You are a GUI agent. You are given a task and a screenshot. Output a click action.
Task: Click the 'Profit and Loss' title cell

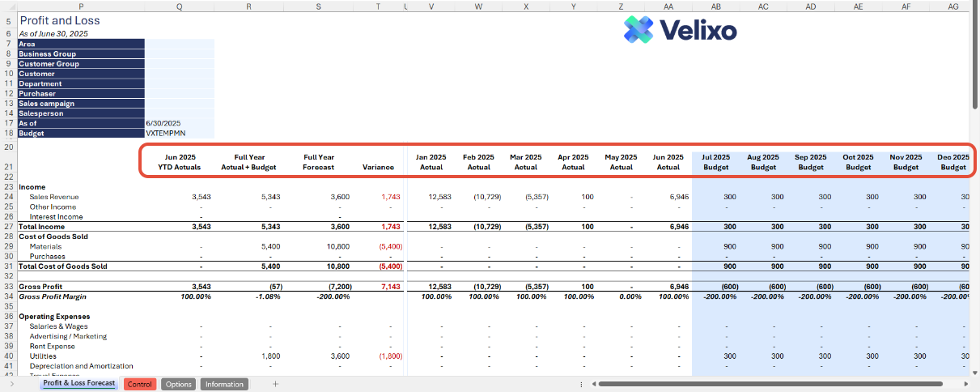coord(59,20)
